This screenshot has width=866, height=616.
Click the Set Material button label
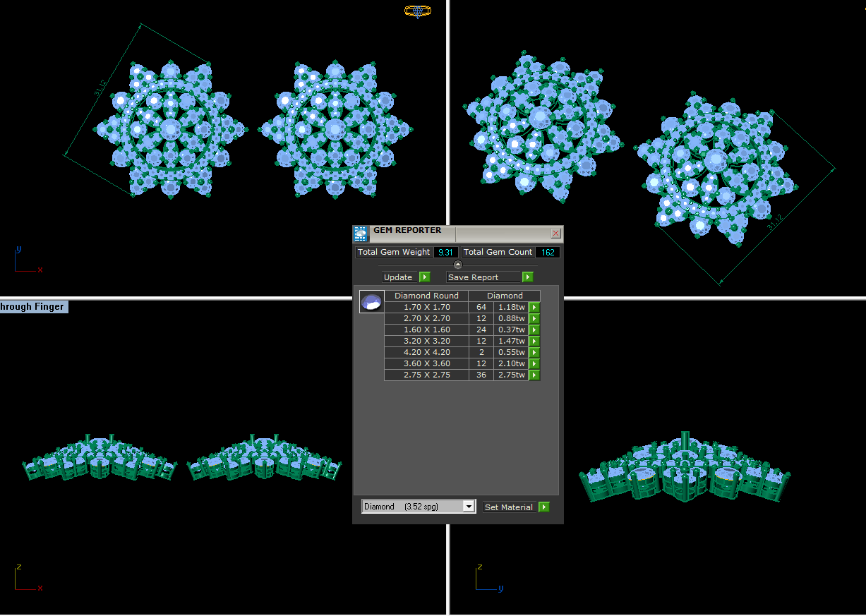point(508,507)
